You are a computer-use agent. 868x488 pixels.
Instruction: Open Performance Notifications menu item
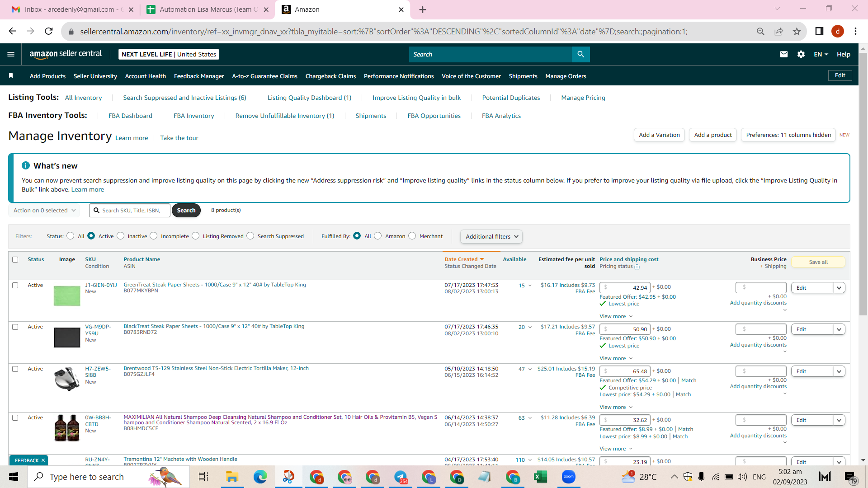(399, 76)
